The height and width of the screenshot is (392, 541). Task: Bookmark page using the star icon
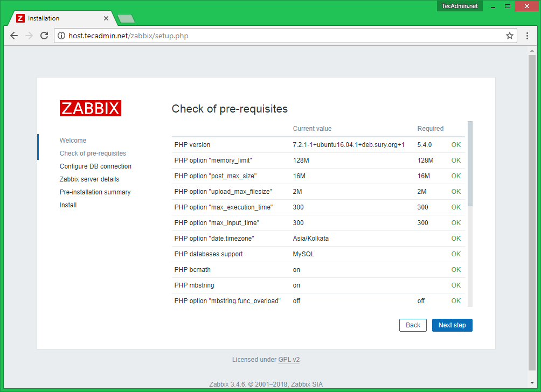[x=509, y=36]
